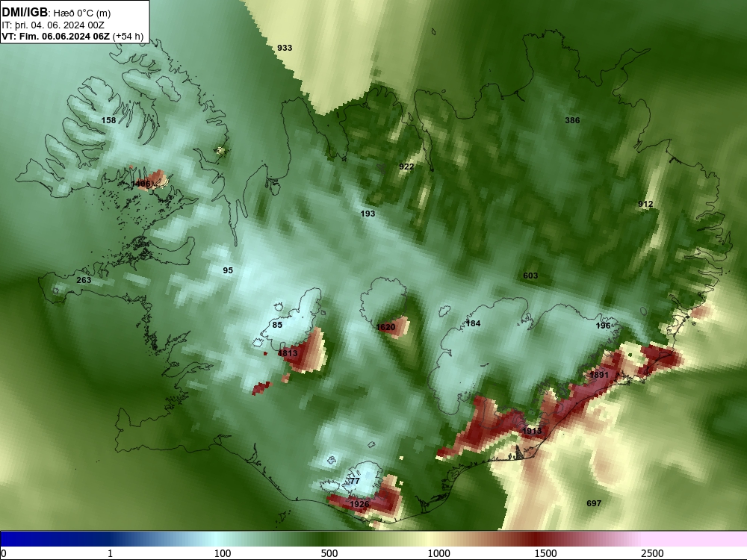The image size is (747, 560).
Task: Click the map value '263' on the western peninsula
Action: point(84,279)
